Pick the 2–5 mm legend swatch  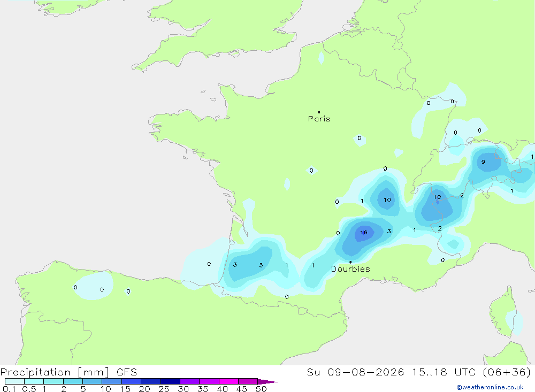click(x=73, y=381)
